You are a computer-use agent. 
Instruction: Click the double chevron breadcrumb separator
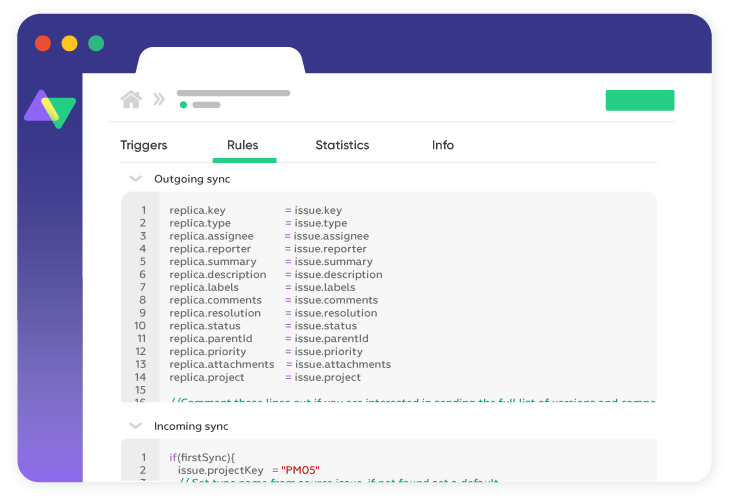point(159,99)
